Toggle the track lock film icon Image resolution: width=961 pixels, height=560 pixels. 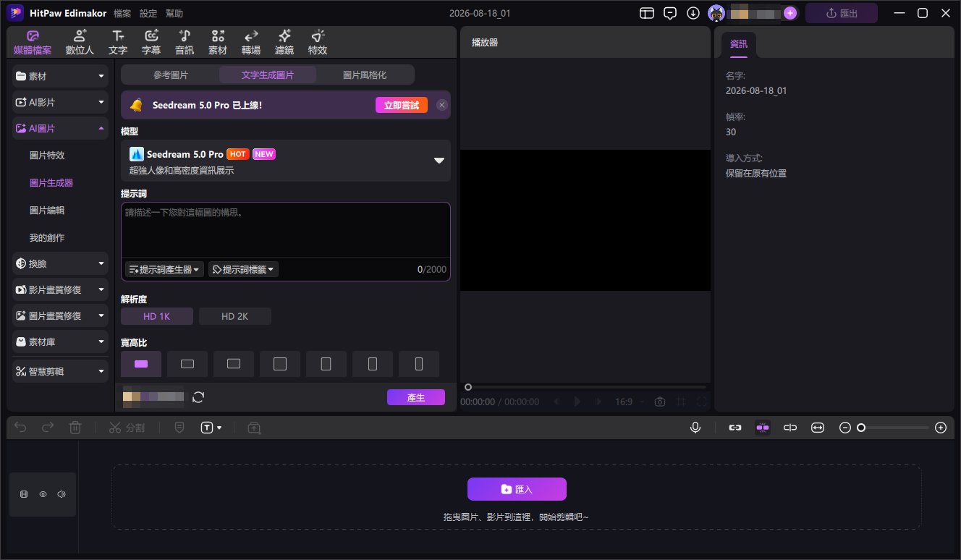coord(24,494)
